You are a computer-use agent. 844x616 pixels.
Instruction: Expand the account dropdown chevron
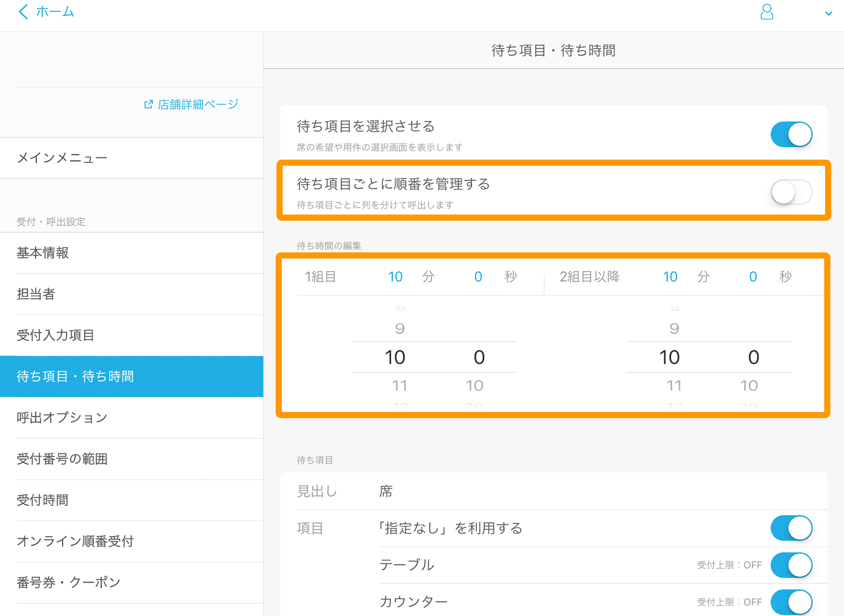pyautogui.click(x=829, y=14)
